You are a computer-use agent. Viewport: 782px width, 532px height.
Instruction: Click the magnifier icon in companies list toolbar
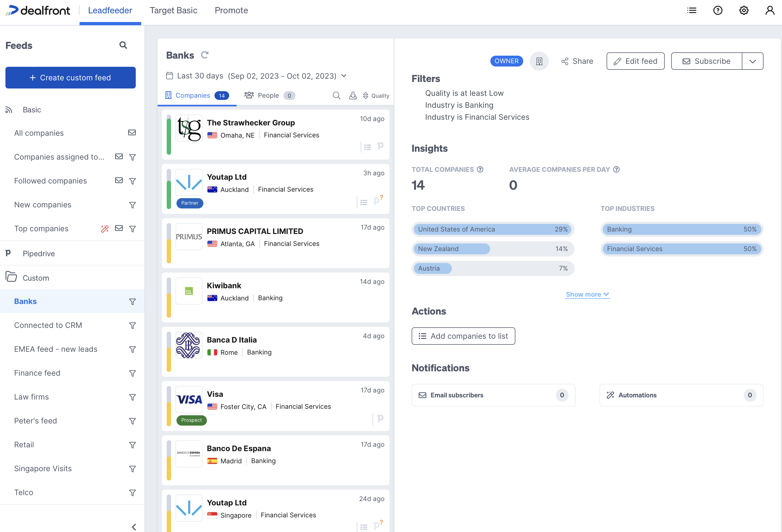tap(336, 96)
